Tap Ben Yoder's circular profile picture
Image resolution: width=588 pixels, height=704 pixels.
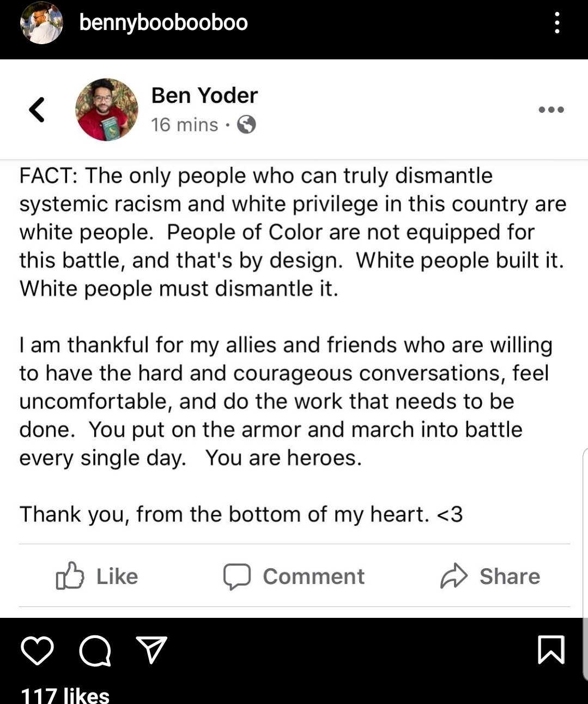click(106, 110)
